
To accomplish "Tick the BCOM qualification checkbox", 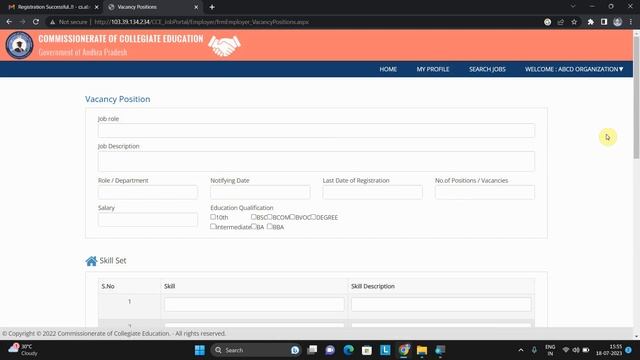I will pyautogui.click(x=269, y=217).
